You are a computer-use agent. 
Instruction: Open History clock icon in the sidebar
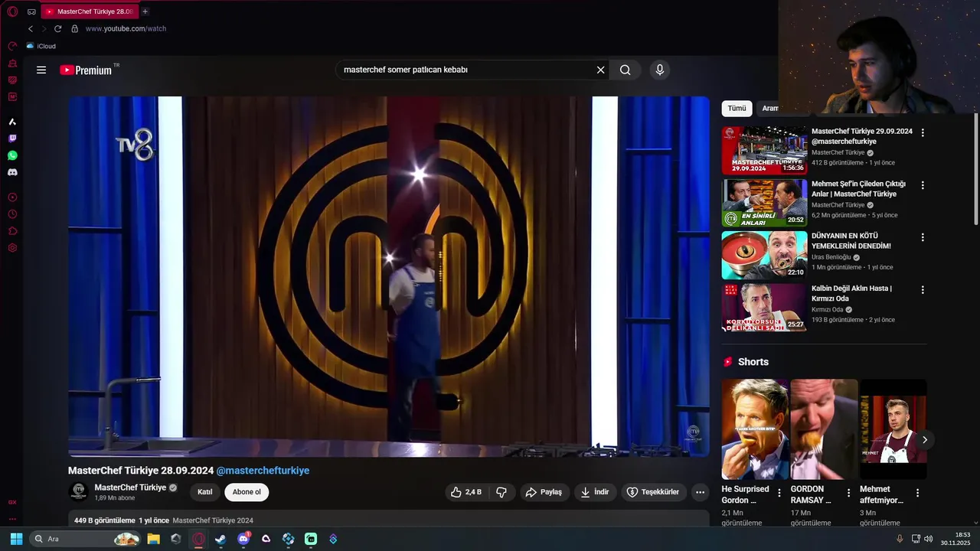12,214
